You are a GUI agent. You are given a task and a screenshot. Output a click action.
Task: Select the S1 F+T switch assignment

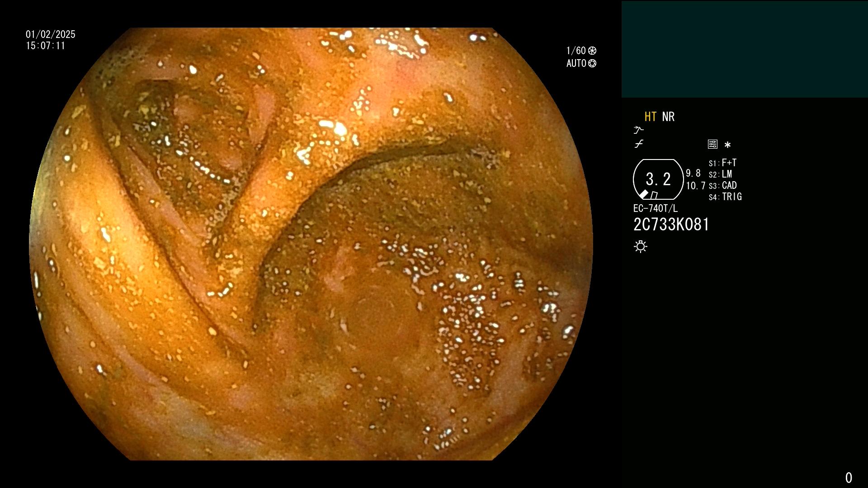[723, 163]
